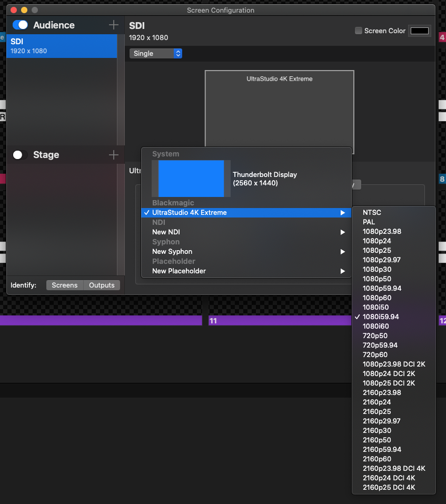Expand the New NDI submenu
The height and width of the screenshot is (504, 446).
pos(246,232)
